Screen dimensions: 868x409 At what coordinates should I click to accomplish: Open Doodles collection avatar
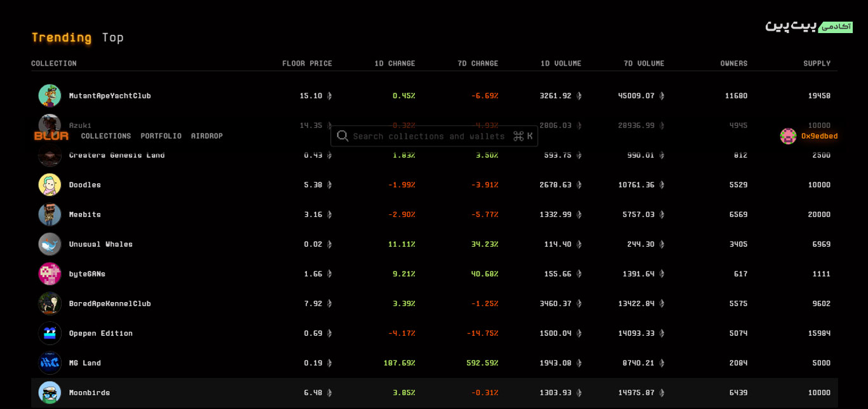[x=50, y=184]
